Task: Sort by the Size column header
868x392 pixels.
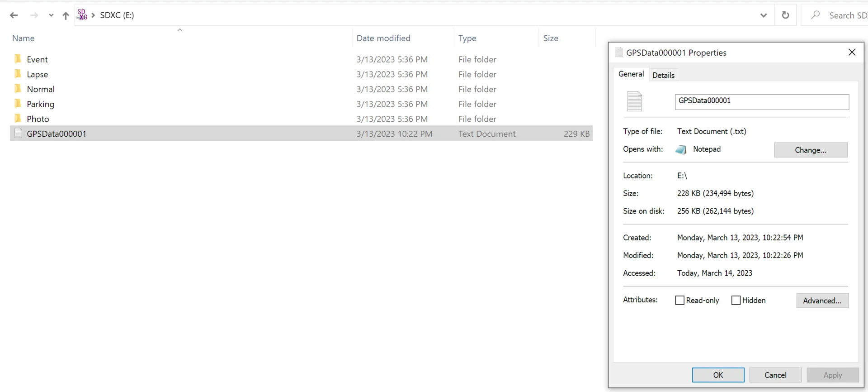Action: (x=551, y=38)
